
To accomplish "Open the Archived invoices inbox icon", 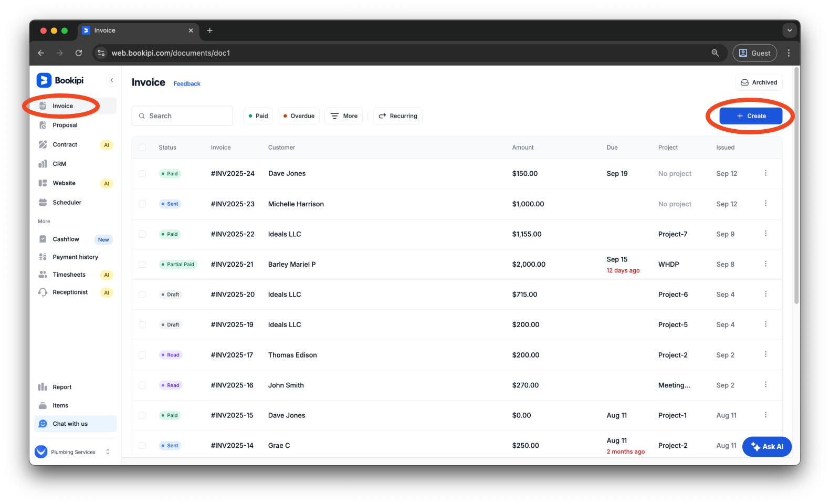I will 744,82.
